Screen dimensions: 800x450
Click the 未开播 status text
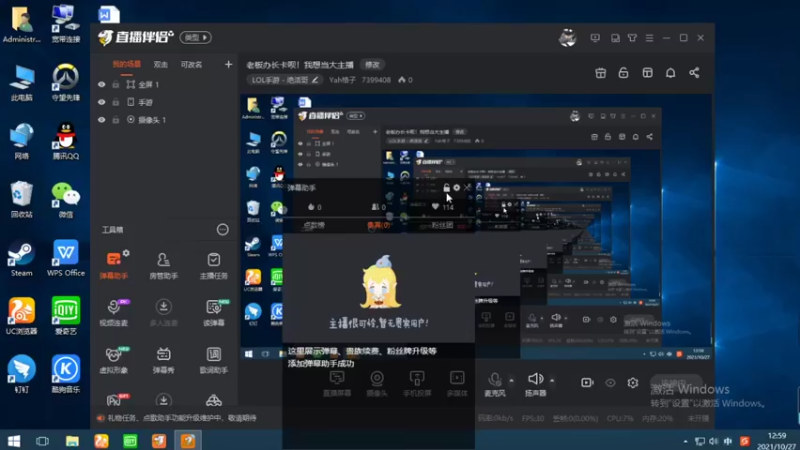[698, 418]
